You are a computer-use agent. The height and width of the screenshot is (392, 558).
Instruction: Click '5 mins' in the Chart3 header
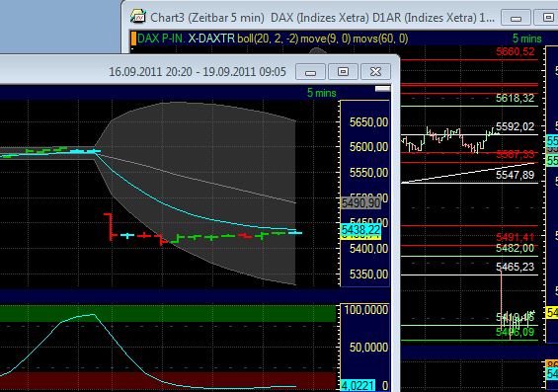click(527, 39)
